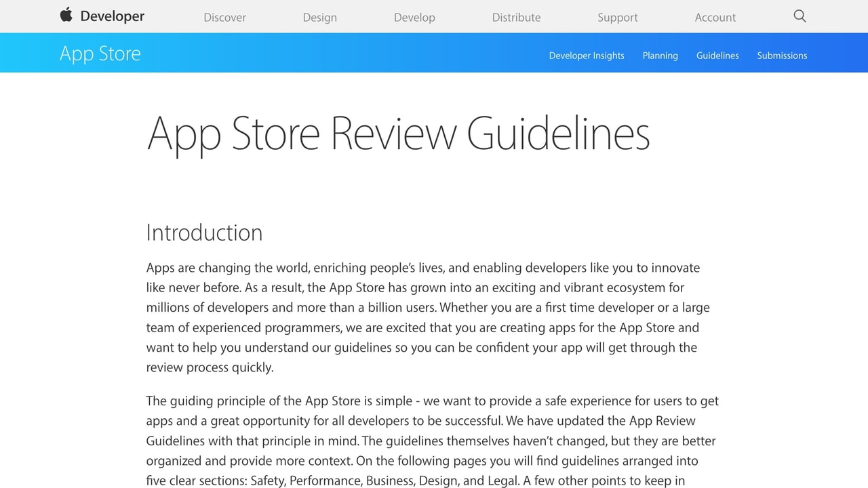Open the Design menu
The height and width of the screenshot is (488, 868).
point(320,18)
